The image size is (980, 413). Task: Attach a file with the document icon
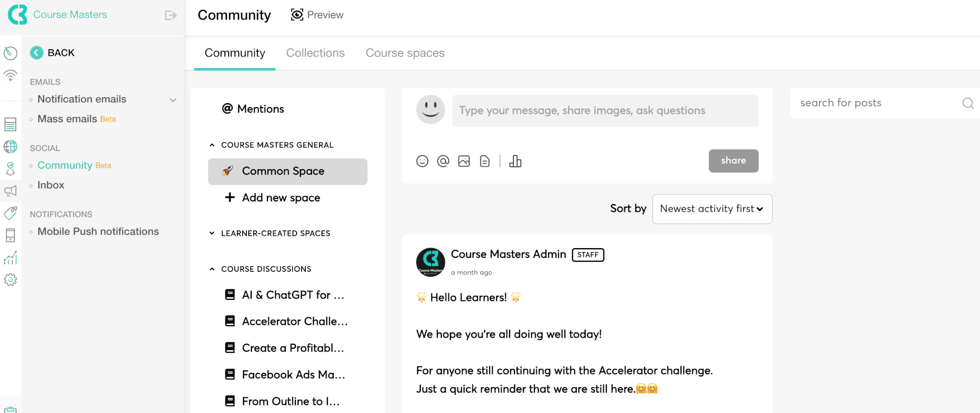(485, 161)
